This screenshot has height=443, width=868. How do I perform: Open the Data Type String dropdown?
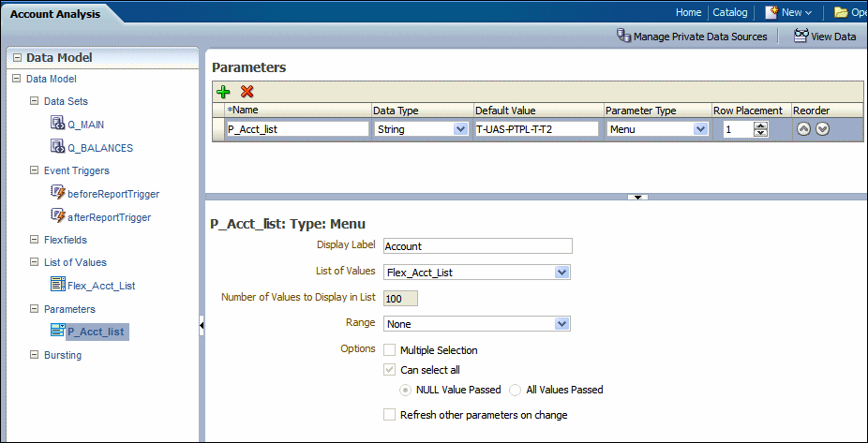pyautogui.click(x=460, y=129)
